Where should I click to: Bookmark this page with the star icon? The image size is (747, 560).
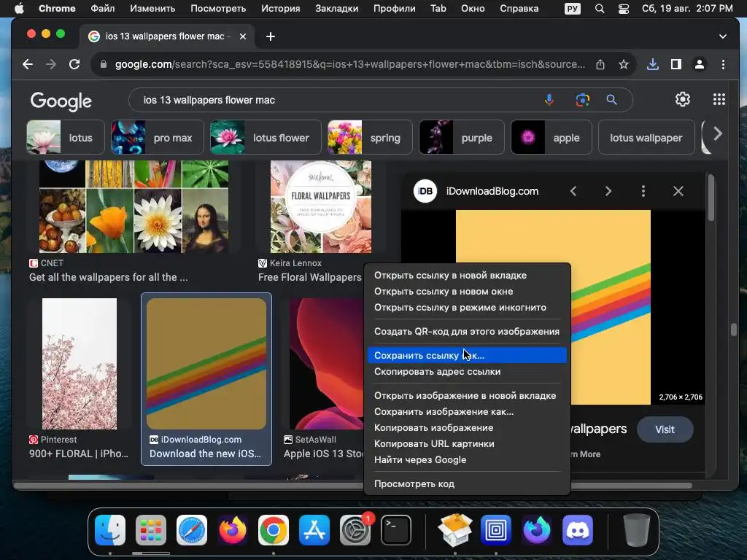(x=624, y=64)
